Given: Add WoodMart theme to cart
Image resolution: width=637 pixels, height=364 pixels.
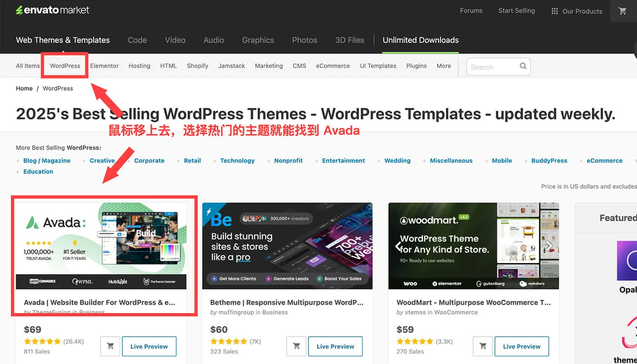Looking at the screenshot, I should tap(483, 346).
